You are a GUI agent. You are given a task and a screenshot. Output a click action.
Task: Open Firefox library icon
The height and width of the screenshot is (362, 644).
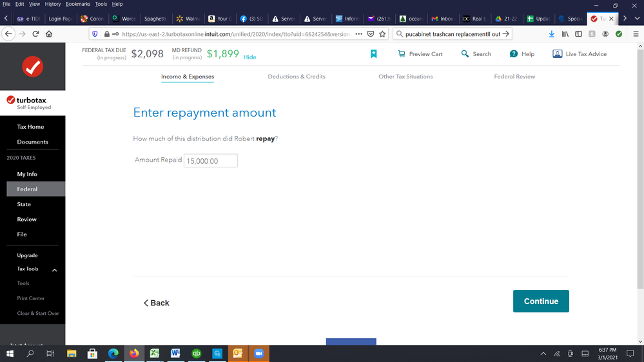pos(565,34)
